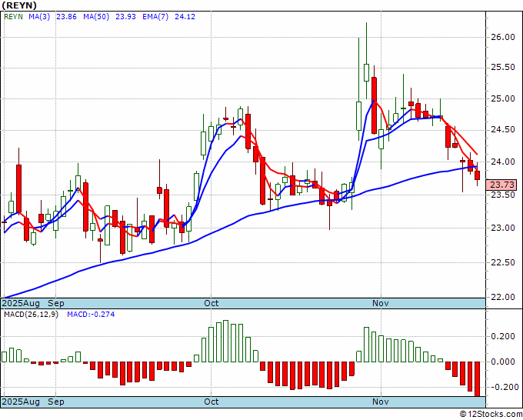Click the MA(3) value 23.86
The width and height of the screenshot is (523, 420).
66,17
